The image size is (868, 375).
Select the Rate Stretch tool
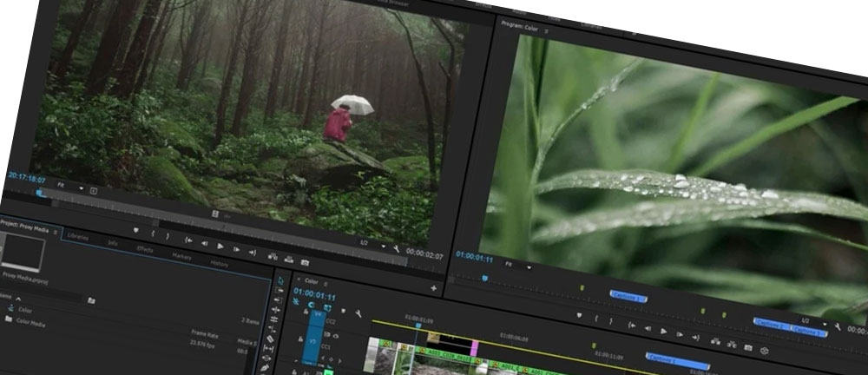pos(272,328)
